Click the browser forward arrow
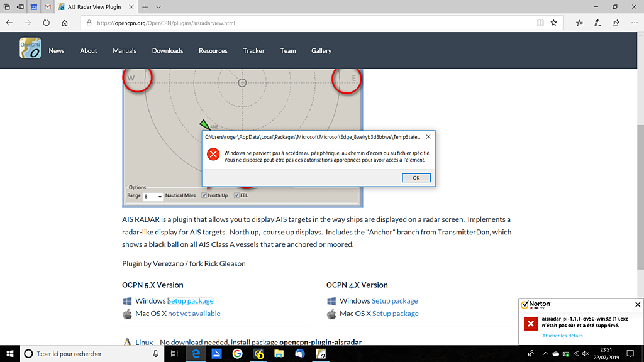The image size is (644, 362). click(x=28, y=23)
